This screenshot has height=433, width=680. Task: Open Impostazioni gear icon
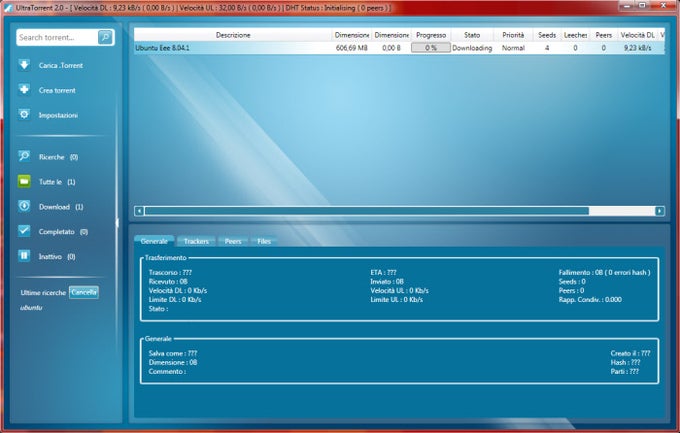coord(24,115)
